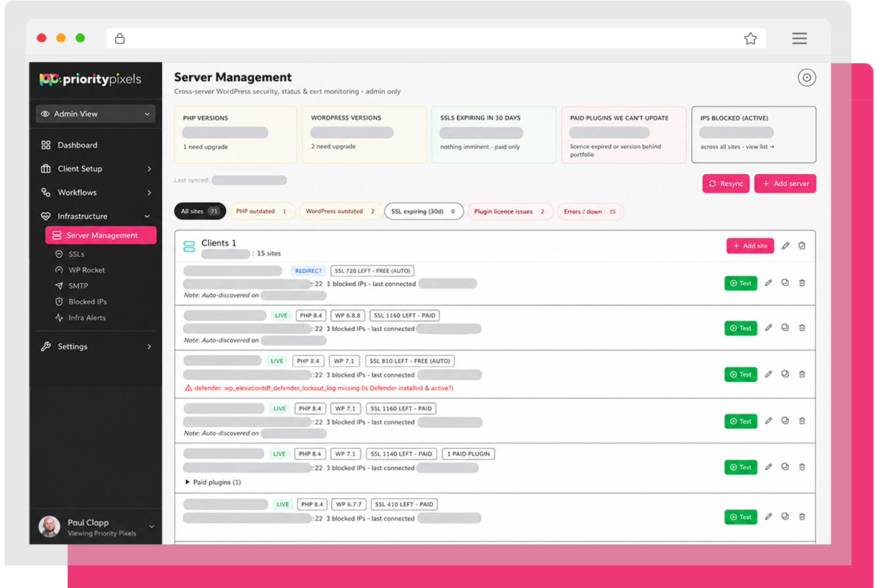Click the browser address bar
882x588 pixels.
click(x=436, y=38)
